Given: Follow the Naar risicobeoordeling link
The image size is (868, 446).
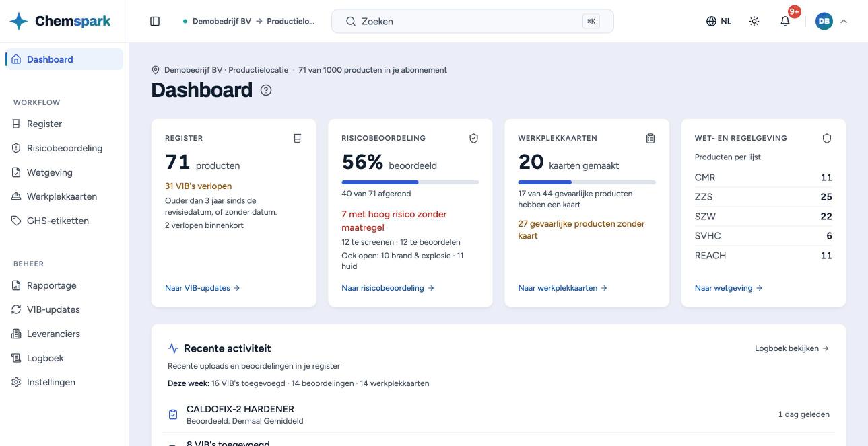Looking at the screenshot, I should click(x=388, y=288).
